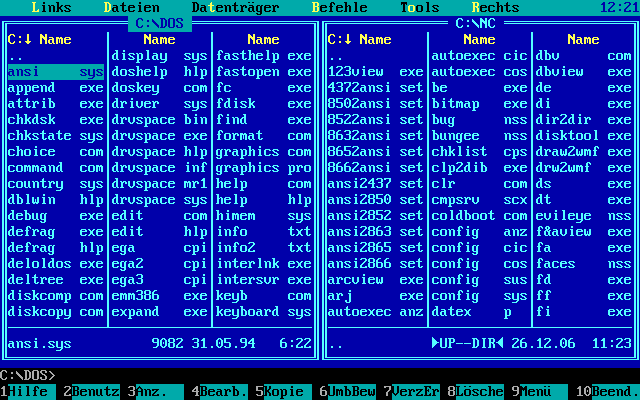The image size is (640, 400).
Task: Select the display sys file
Action: (160, 56)
